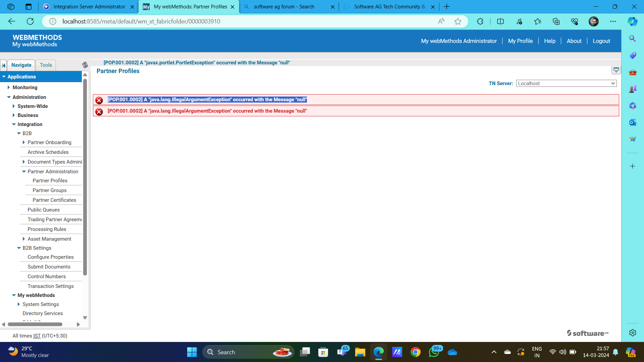
Task: Open Partner Certificates in the tree
Action: [x=54, y=200]
